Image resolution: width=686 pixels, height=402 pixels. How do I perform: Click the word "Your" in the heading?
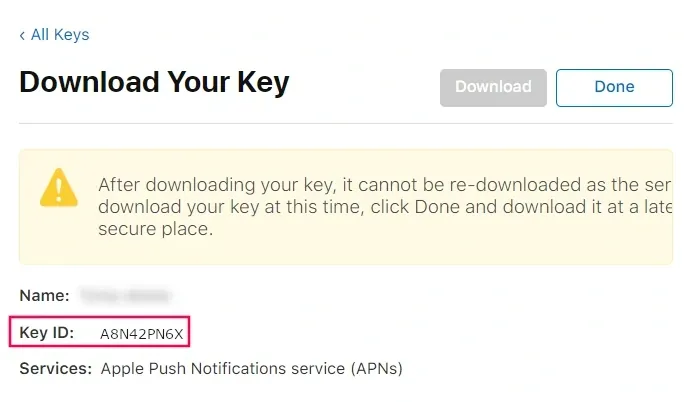199,83
